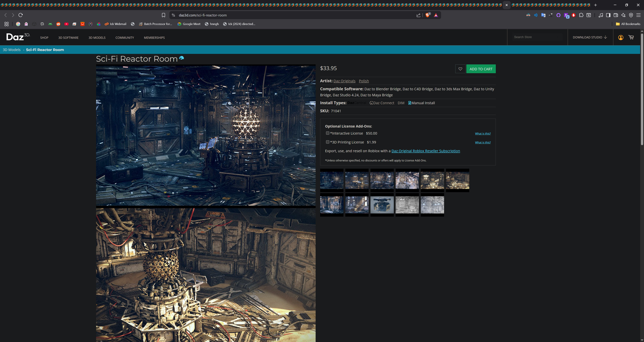Open the Reddit bookmark icon

[58, 24]
